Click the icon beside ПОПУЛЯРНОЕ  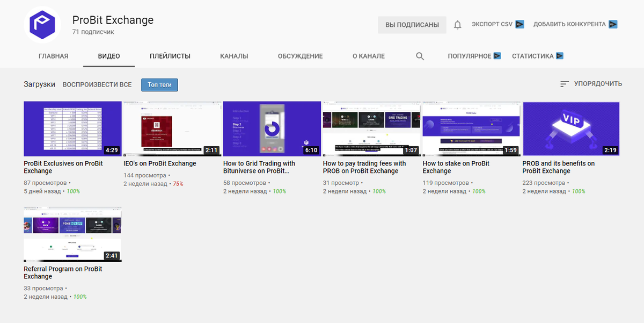pyautogui.click(x=497, y=56)
